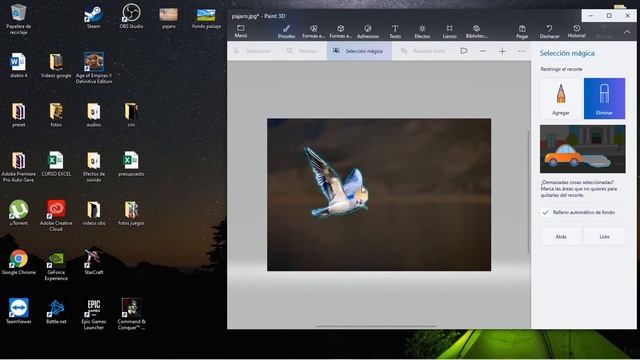Click the Atrás button
This screenshot has height=360, width=640.
point(560,237)
